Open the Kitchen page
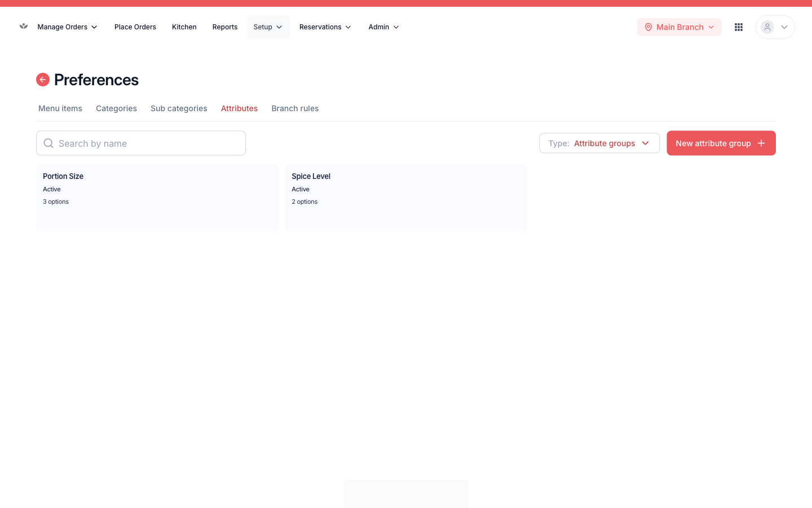This screenshot has height=508, width=812. (184, 27)
